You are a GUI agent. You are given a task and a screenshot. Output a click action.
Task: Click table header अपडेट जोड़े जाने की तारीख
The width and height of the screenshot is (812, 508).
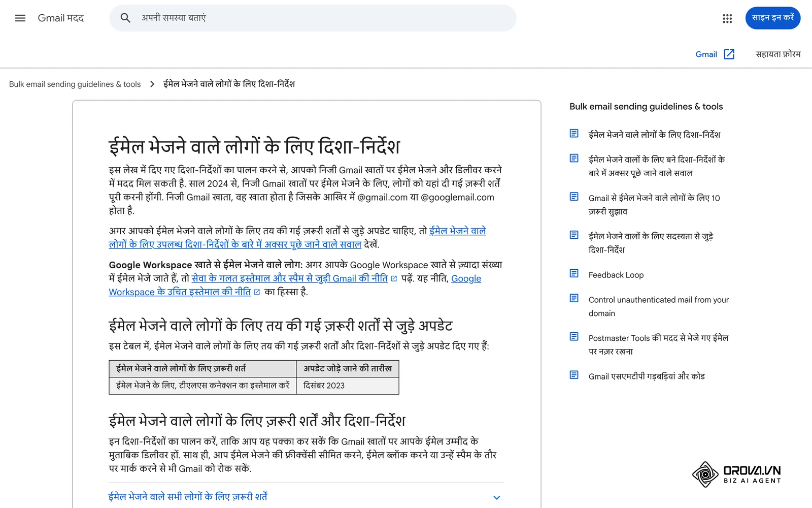coord(348,369)
